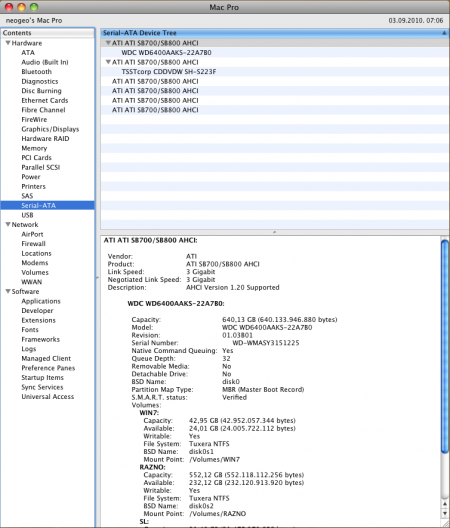Collapse first ATI SB700/SB800 AHCI tree node
Image resolution: width=450 pixels, height=528 pixels.
[x=108, y=43]
